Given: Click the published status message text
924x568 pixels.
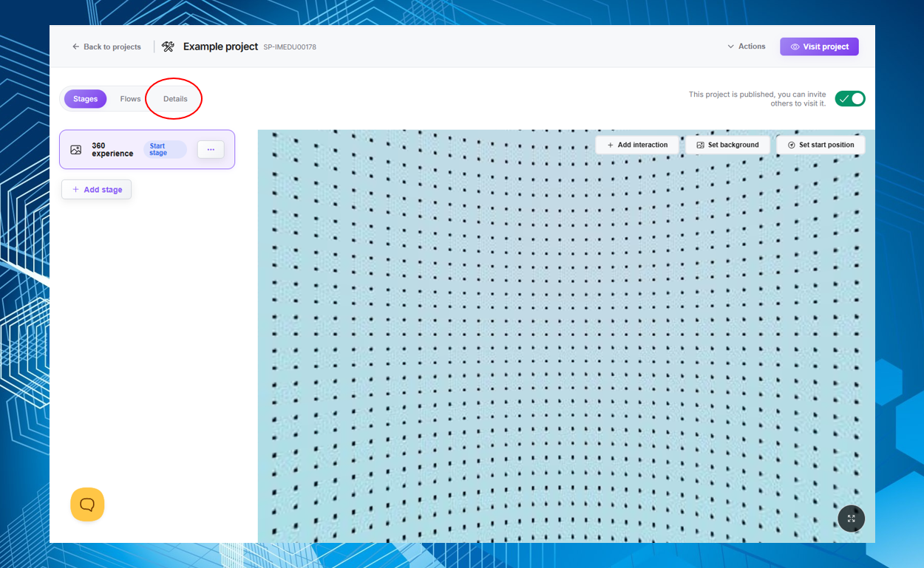Looking at the screenshot, I should [x=757, y=99].
